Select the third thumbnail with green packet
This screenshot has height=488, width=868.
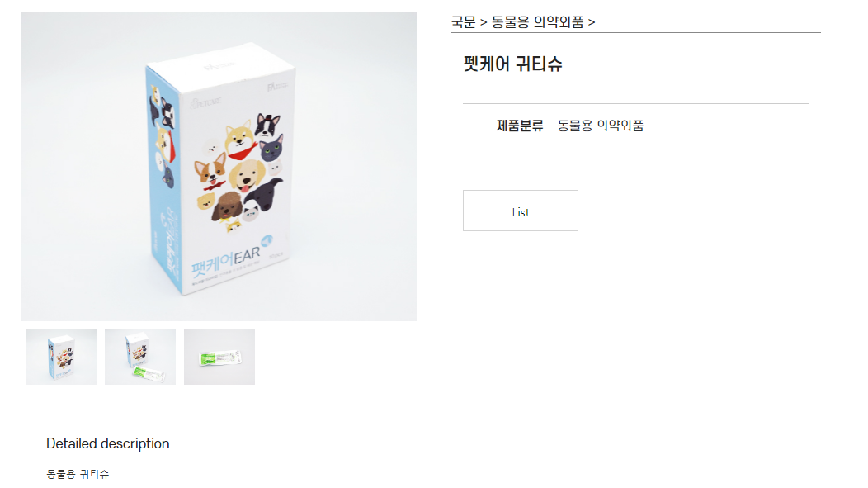click(219, 357)
